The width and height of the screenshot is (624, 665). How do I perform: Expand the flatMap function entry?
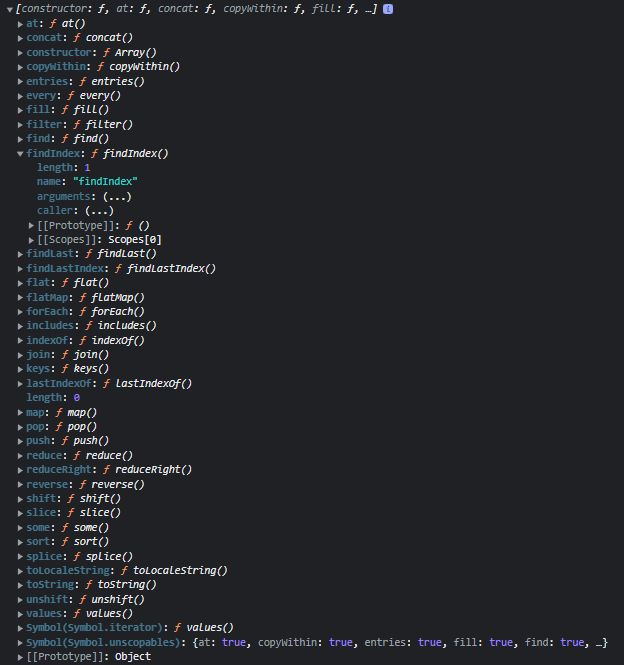(20, 298)
